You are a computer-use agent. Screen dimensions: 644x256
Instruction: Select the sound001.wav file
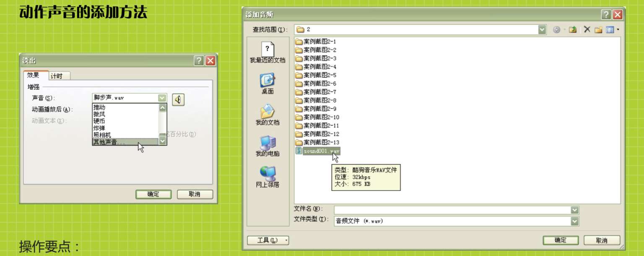[x=318, y=151]
